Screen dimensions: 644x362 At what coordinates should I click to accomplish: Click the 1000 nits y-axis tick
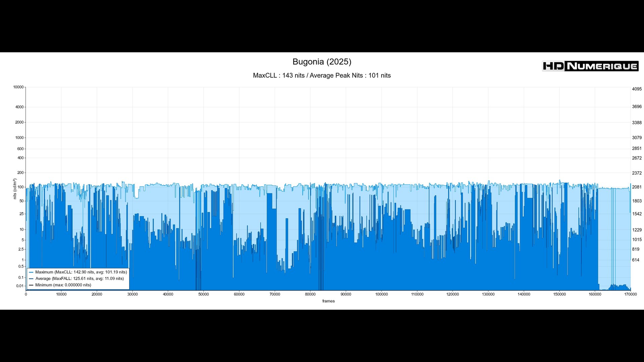point(19,138)
